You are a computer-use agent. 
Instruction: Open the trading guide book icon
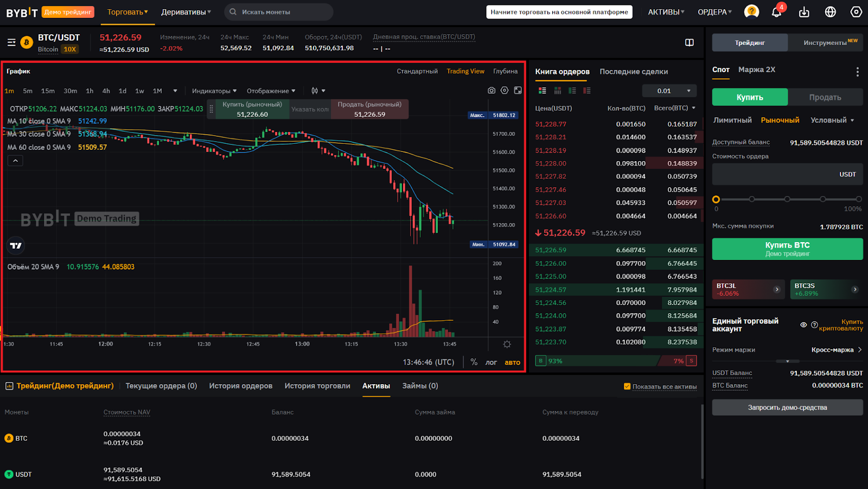click(689, 42)
